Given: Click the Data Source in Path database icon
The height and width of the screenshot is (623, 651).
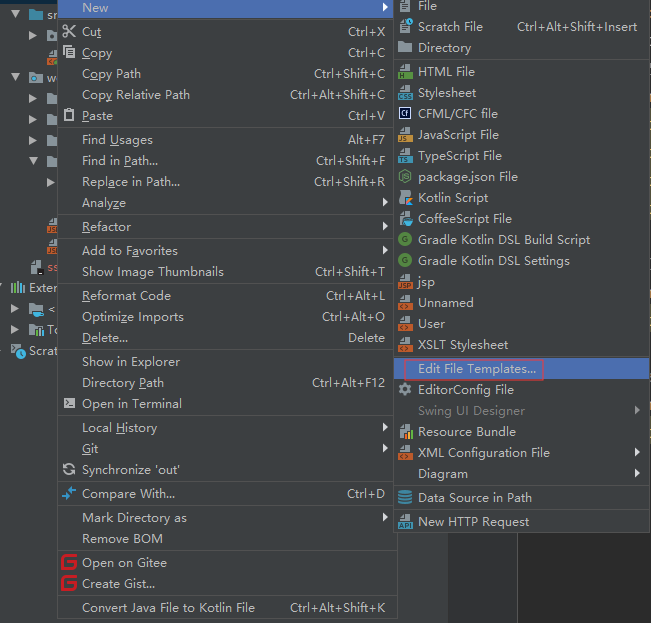Looking at the screenshot, I should (x=405, y=497).
